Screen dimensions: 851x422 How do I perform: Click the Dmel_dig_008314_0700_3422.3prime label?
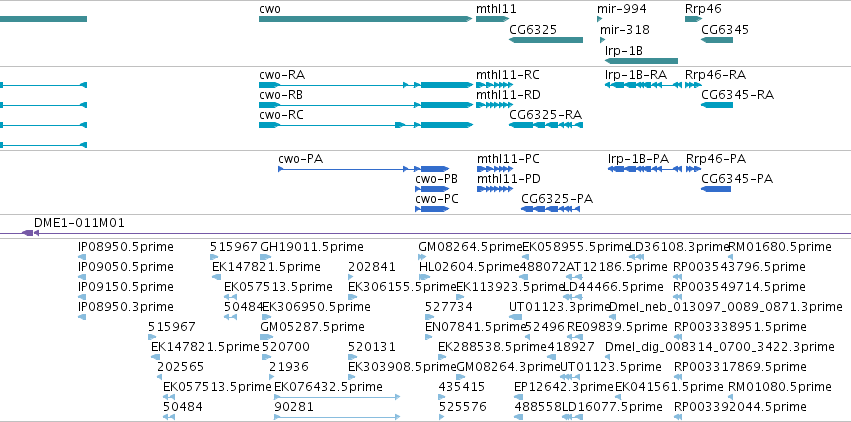pyautogui.click(x=720, y=347)
